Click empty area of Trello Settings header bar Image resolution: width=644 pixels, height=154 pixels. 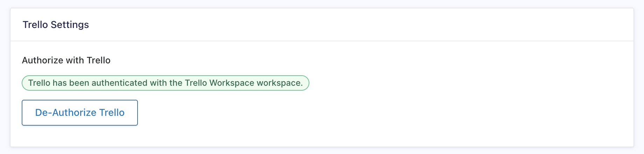coord(350,25)
